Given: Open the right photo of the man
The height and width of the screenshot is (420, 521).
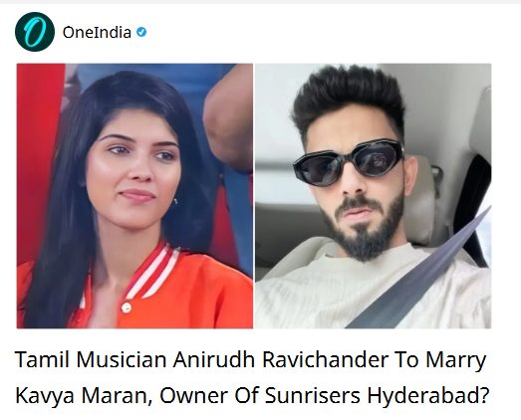Looking at the screenshot, I should tap(374, 196).
